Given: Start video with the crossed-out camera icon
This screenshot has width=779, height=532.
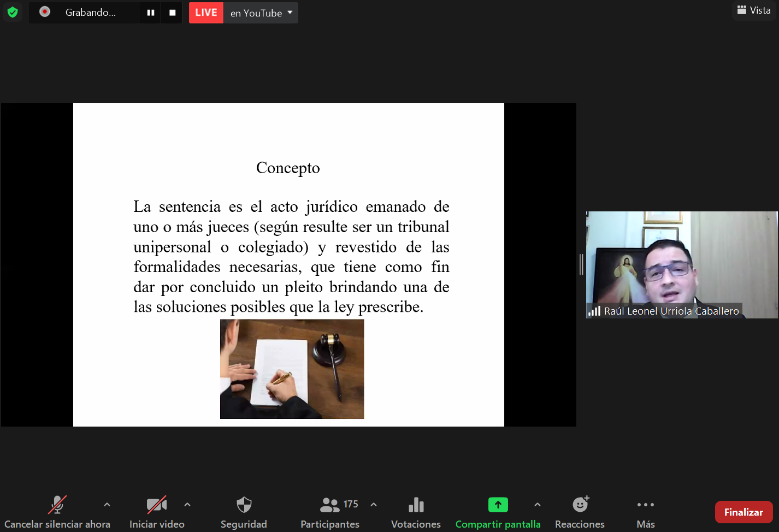Looking at the screenshot, I should 157,505.
